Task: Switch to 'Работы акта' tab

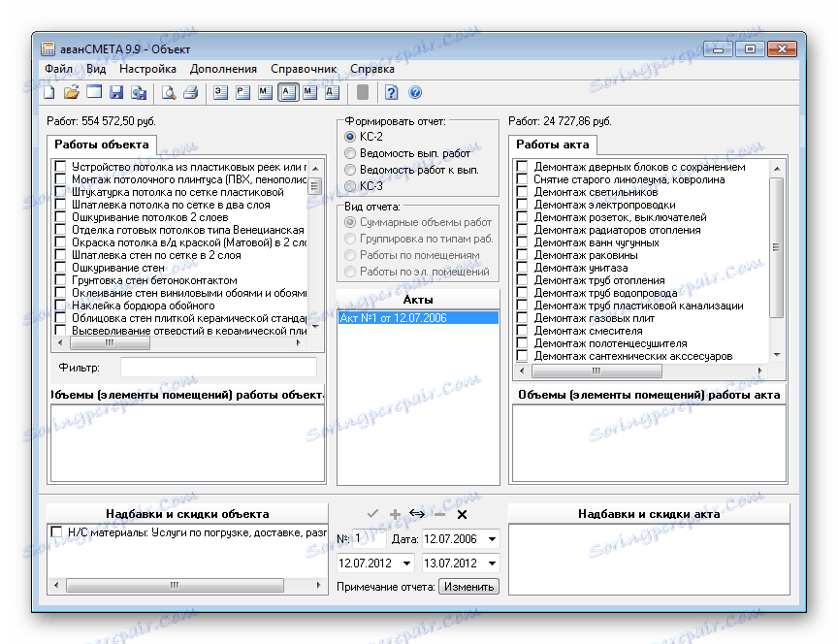Action: tap(553, 145)
